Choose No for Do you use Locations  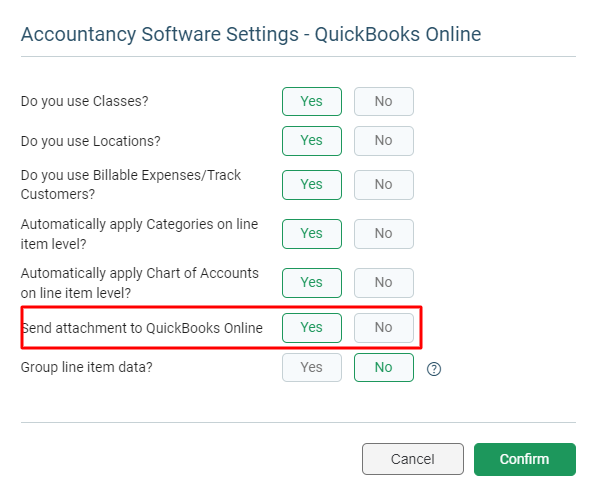tap(383, 141)
